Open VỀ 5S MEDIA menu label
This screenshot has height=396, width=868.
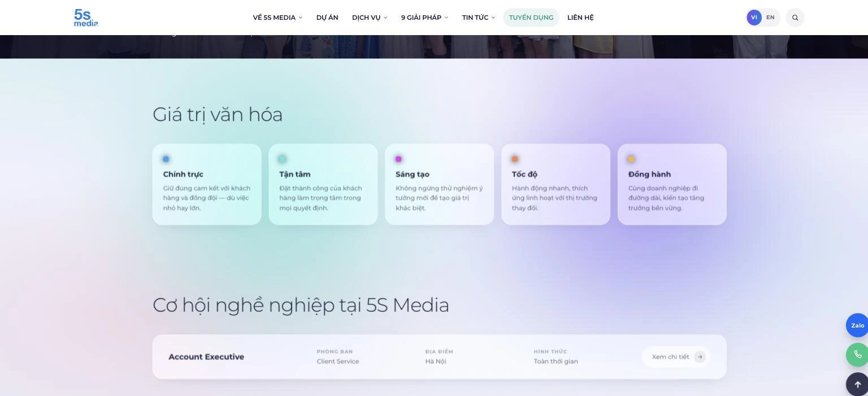point(274,18)
